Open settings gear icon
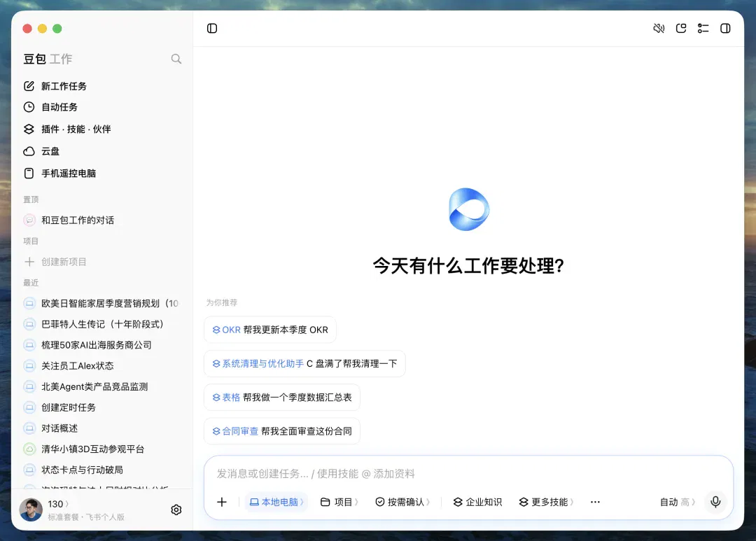The width and height of the screenshot is (756, 541). pos(176,510)
